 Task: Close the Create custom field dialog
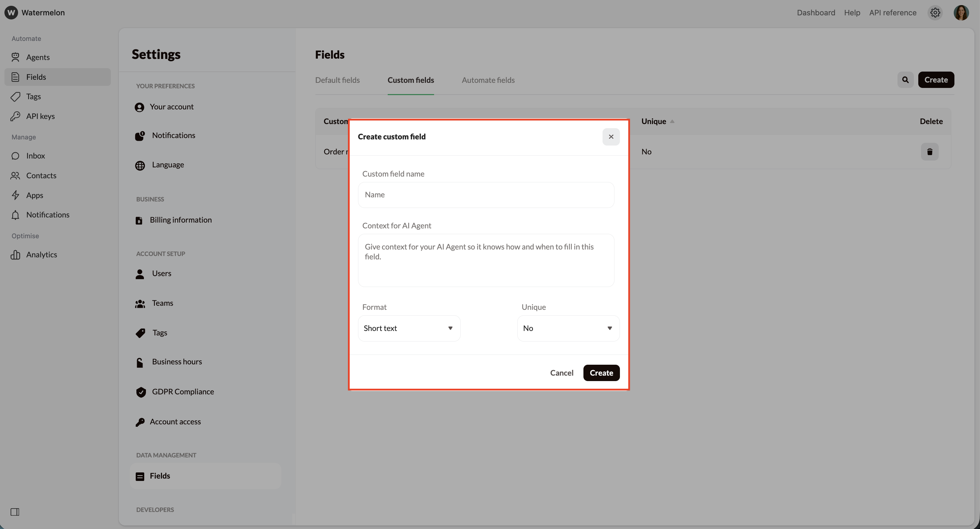pos(611,137)
